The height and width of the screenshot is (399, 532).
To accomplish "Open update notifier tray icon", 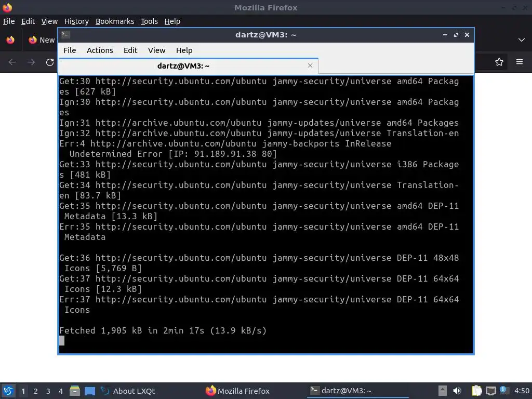I will tap(503, 390).
